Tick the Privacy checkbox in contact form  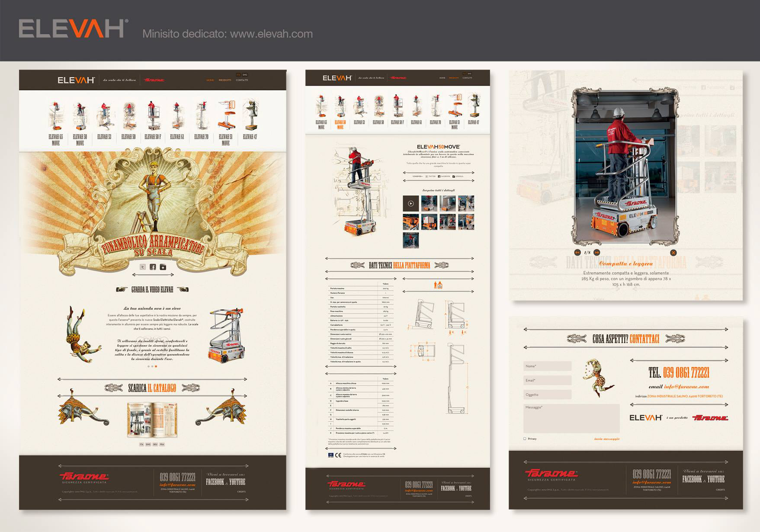click(525, 439)
